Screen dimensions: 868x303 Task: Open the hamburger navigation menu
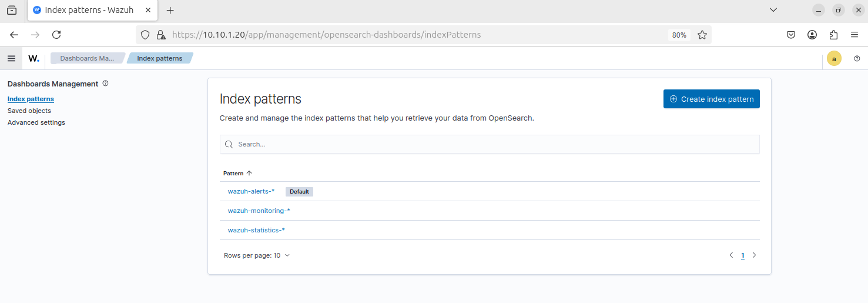point(11,58)
